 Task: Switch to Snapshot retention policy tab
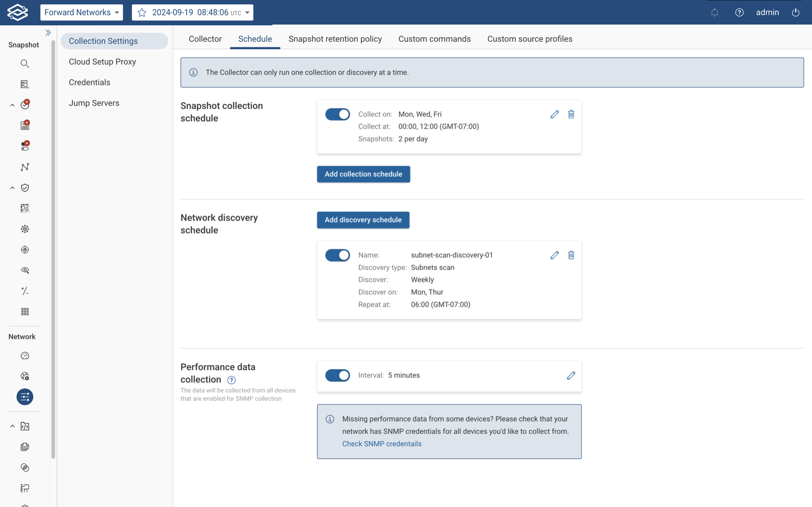(x=335, y=39)
